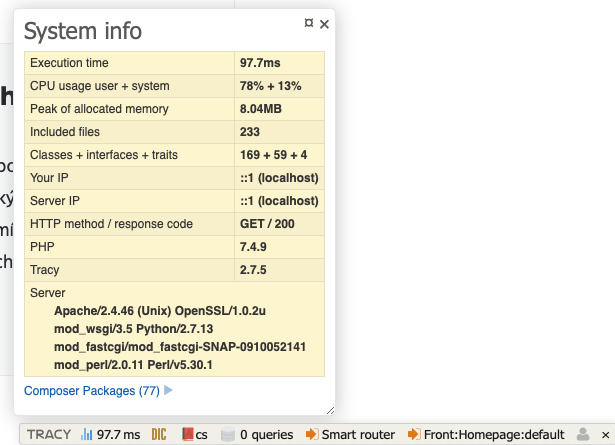615x445 pixels.
Task: Click the Server label
Action: [x=47, y=293]
